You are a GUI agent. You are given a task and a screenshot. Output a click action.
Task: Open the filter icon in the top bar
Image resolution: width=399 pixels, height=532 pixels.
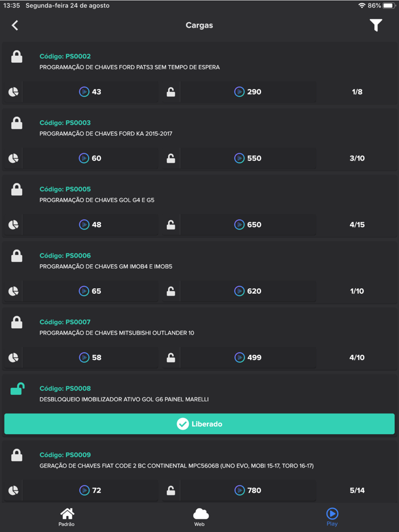(x=376, y=25)
